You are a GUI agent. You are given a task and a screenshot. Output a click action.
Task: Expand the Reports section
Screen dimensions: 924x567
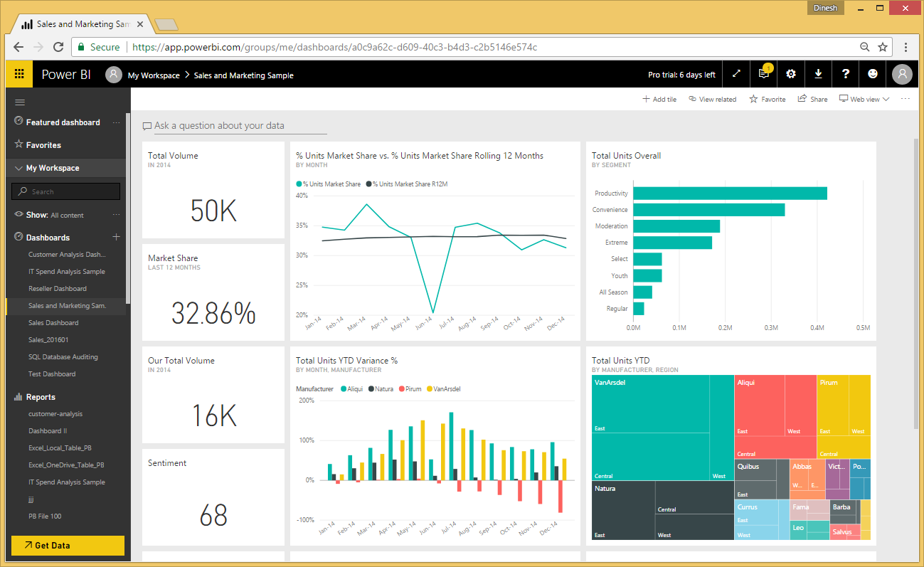pos(41,397)
